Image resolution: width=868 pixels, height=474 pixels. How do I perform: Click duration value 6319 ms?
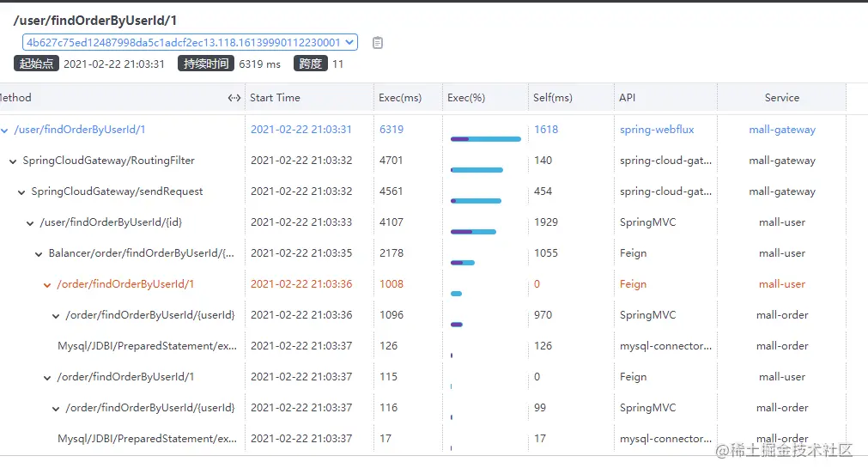259,64
